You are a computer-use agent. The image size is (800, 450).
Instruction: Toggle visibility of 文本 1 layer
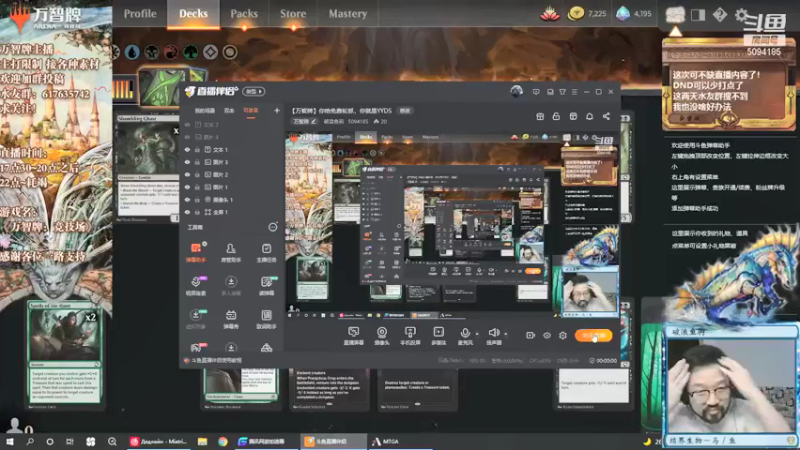point(187,149)
